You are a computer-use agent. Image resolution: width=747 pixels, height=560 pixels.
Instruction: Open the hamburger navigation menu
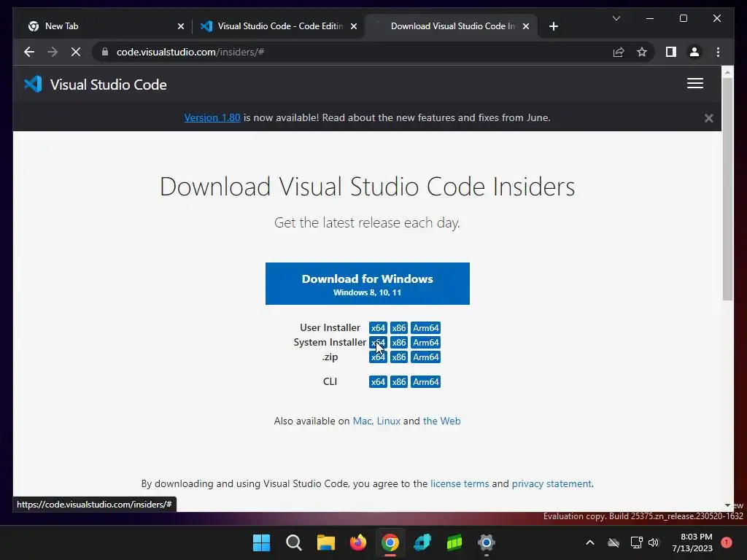(x=695, y=83)
